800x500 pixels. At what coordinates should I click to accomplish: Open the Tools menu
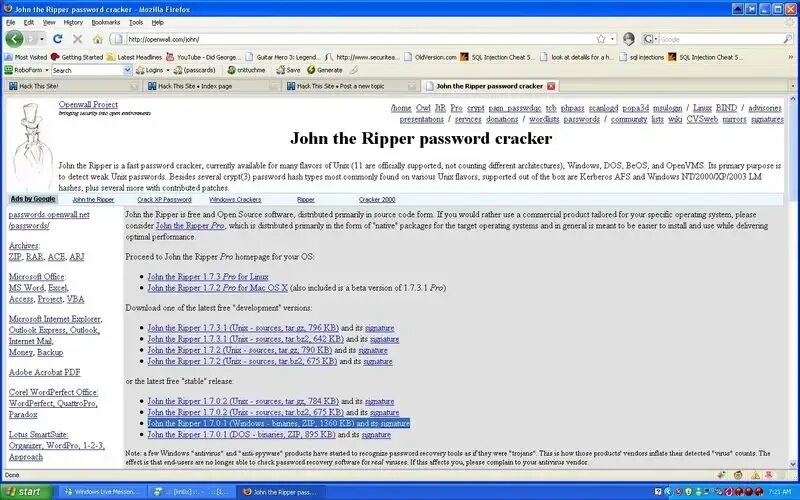(136, 22)
